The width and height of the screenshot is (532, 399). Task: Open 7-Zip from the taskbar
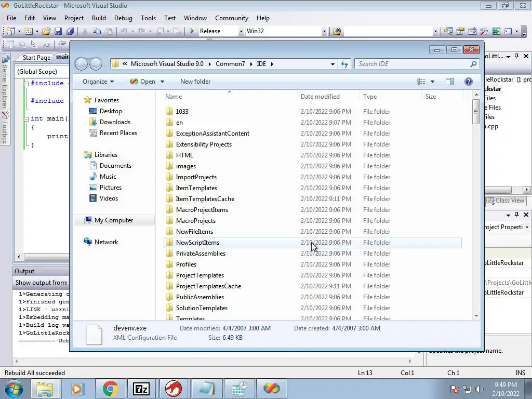(x=141, y=389)
